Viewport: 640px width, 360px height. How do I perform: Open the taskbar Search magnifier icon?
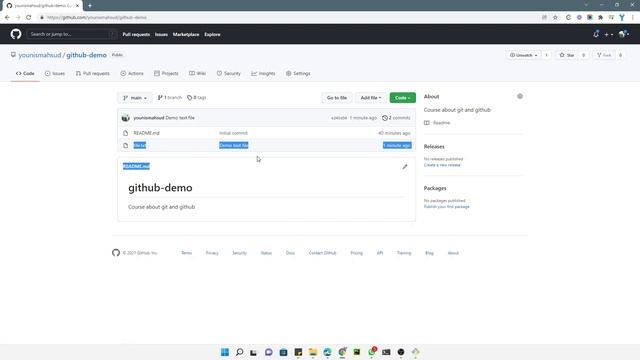240,352
